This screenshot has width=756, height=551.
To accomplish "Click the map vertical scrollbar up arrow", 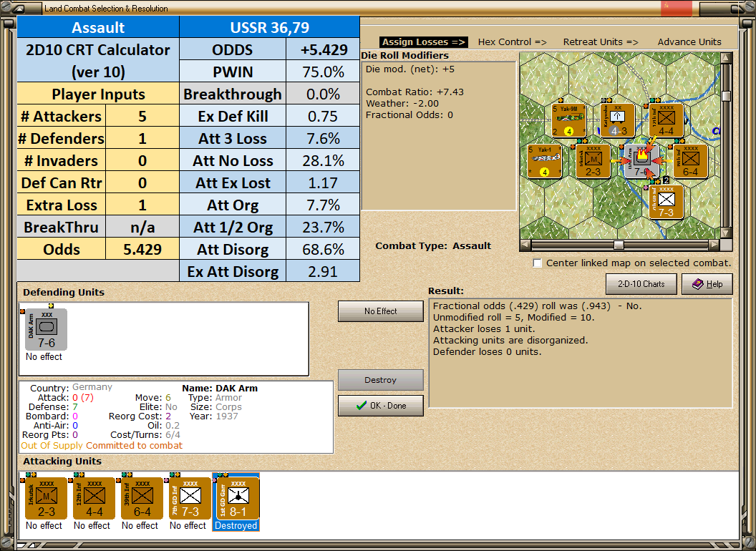I will [726, 58].
